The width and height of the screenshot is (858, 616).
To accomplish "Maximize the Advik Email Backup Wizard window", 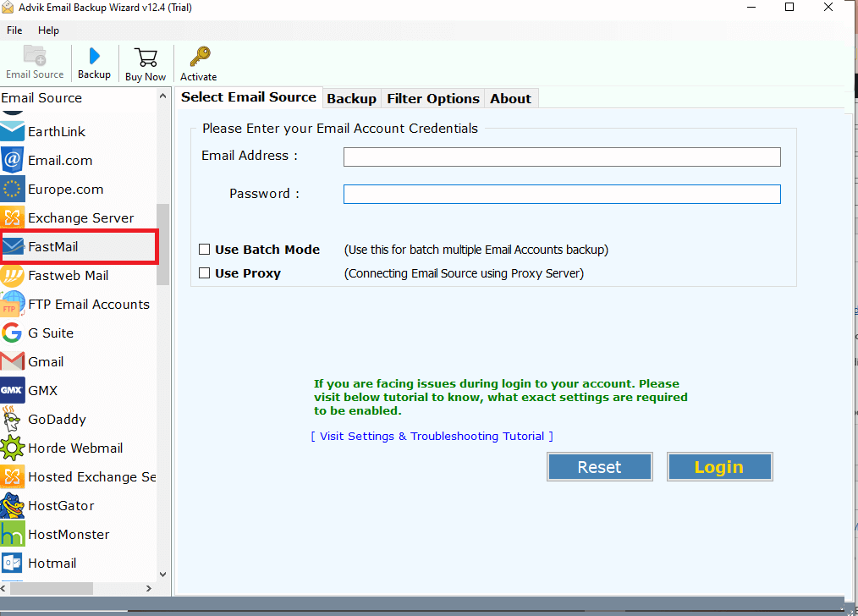I will pyautogui.click(x=789, y=7).
